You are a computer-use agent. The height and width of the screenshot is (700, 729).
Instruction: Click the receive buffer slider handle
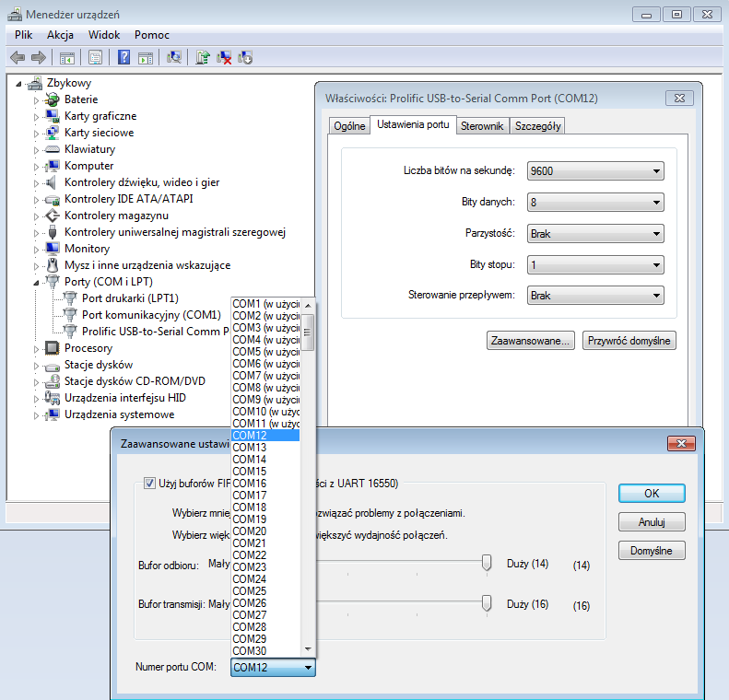[x=487, y=564]
